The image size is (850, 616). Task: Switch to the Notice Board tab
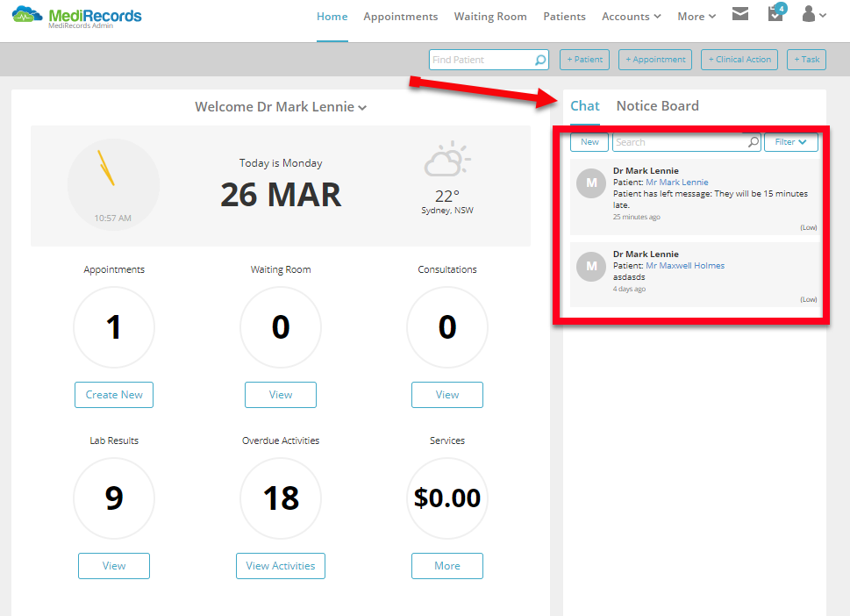(x=658, y=106)
